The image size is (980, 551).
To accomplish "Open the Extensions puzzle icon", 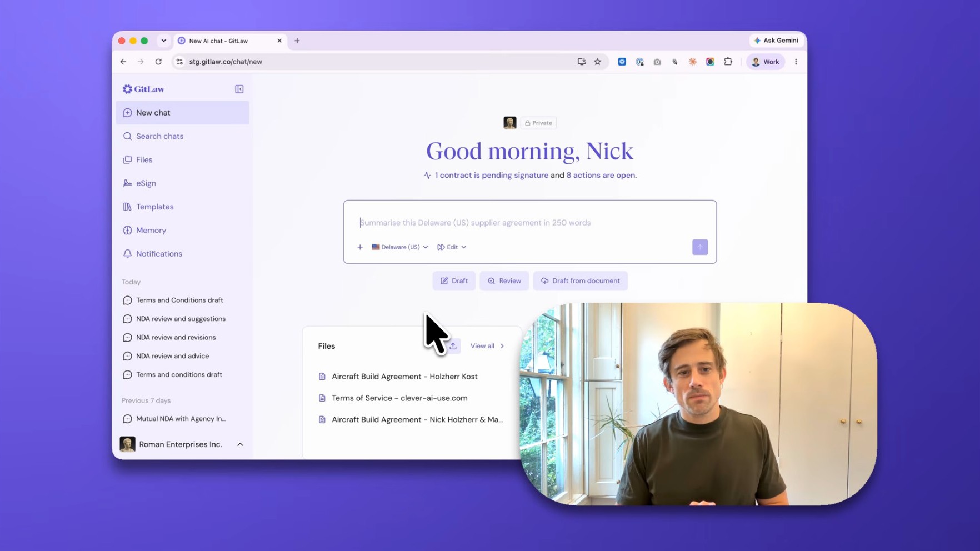I will 728,62.
